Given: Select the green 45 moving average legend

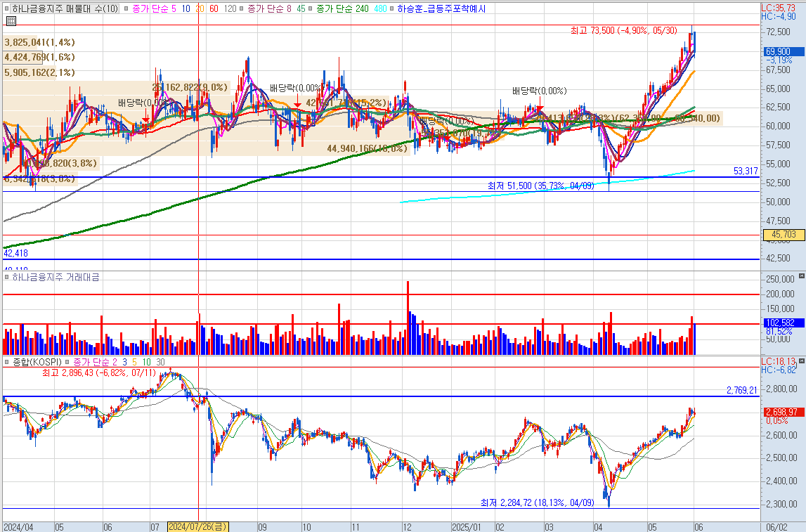Looking at the screenshot, I should [301, 8].
